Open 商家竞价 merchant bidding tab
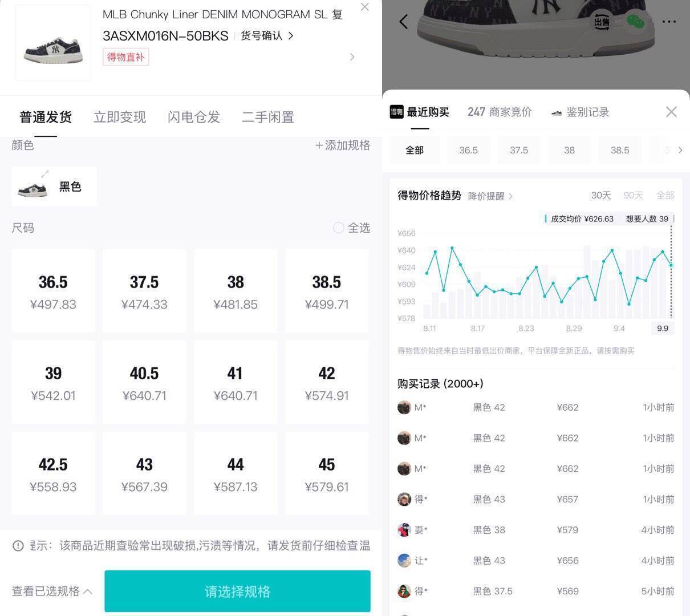Image resolution: width=690 pixels, height=616 pixels. [x=500, y=112]
